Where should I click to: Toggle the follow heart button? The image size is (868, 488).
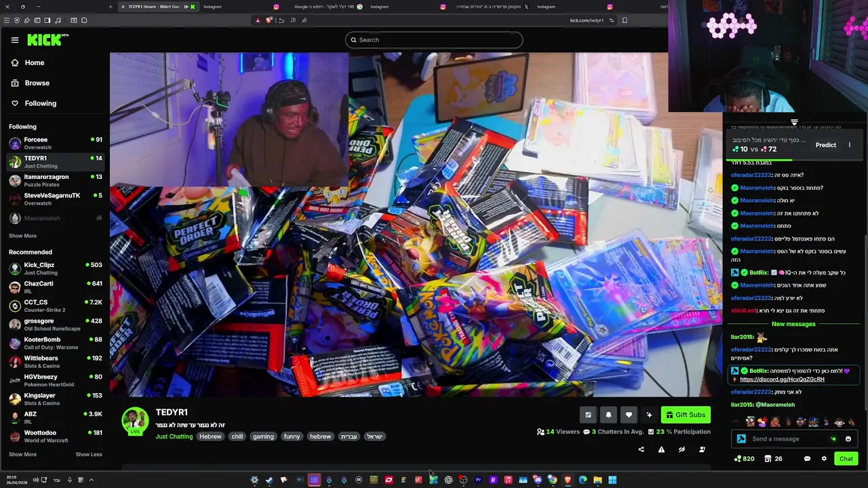tap(629, 415)
